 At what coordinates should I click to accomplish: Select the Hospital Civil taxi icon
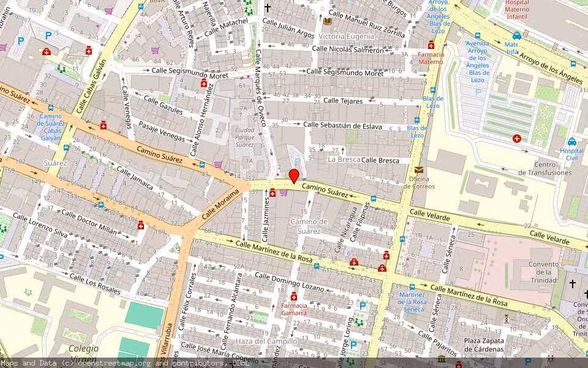point(572,142)
